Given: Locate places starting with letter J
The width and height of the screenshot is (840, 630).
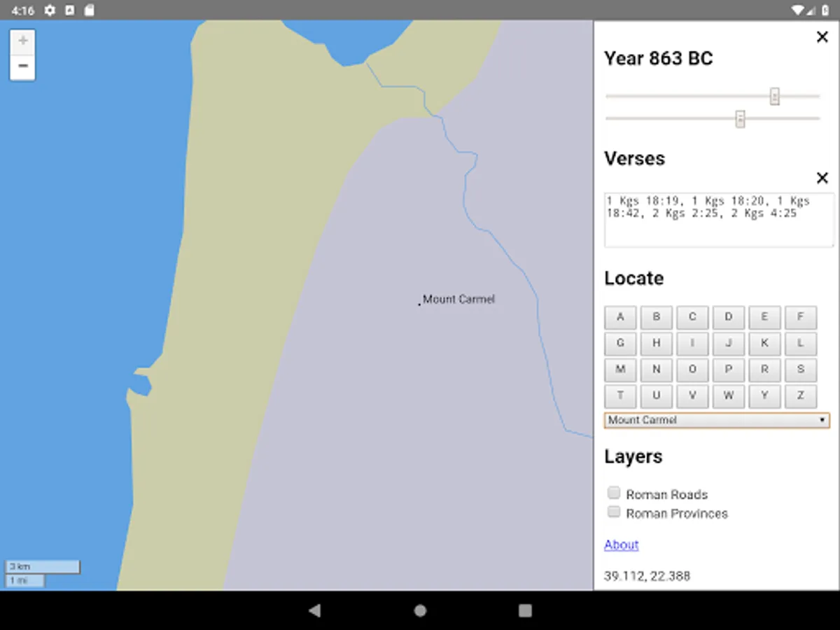Looking at the screenshot, I should pyautogui.click(x=729, y=344).
